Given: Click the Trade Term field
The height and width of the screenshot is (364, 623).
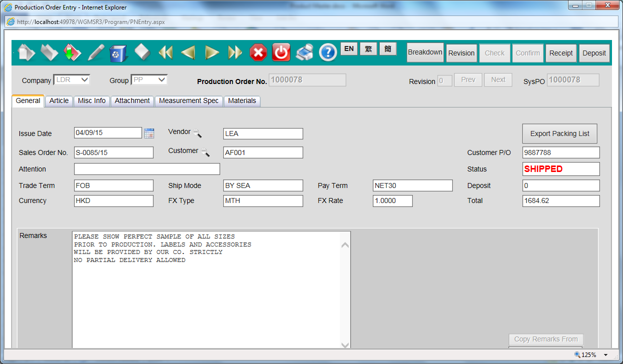Looking at the screenshot, I should (114, 185).
